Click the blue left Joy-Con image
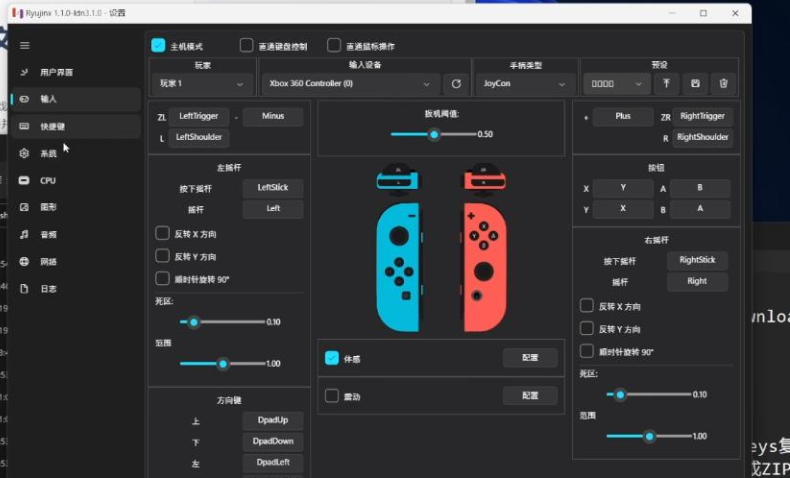The height and width of the screenshot is (478, 790). click(398, 267)
